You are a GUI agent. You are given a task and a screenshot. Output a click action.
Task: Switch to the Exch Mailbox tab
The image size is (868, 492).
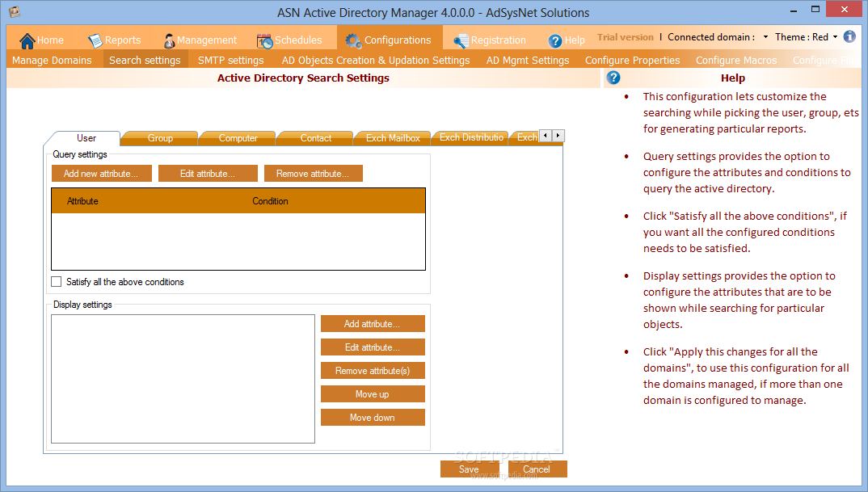pos(393,138)
